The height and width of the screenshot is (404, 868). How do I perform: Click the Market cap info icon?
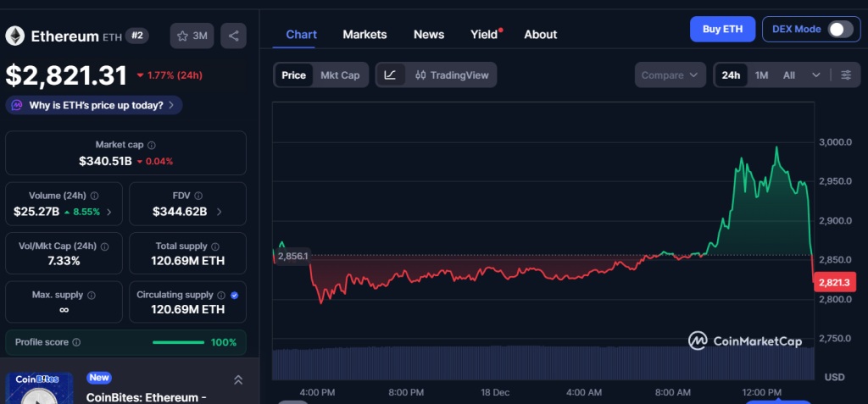(151, 145)
